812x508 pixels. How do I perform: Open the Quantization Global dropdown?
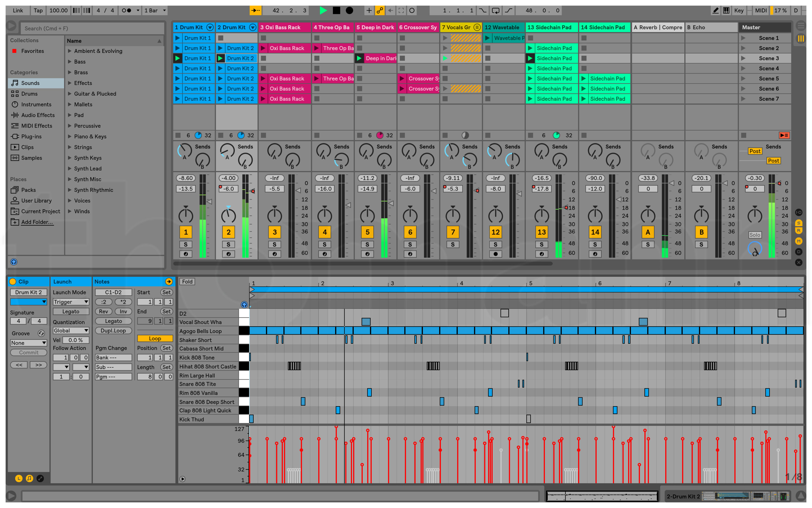pos(71,331)
